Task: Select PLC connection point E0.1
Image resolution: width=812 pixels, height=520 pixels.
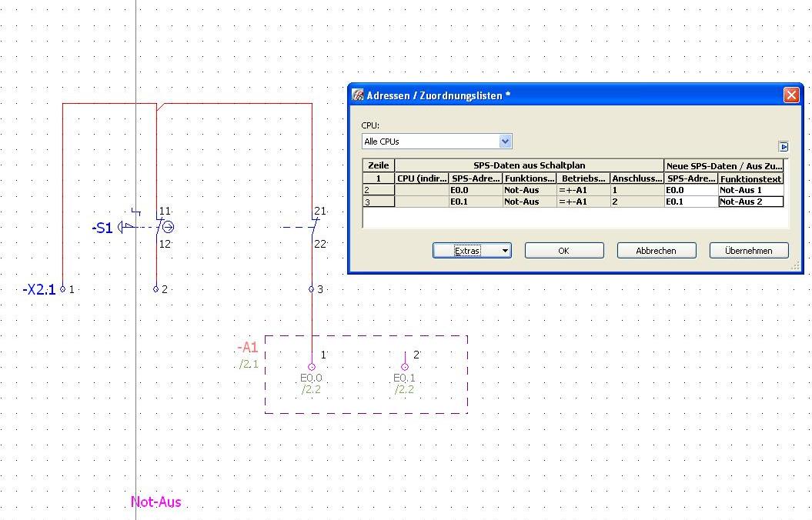Action: pyautogui.click(x=404, y=367)
